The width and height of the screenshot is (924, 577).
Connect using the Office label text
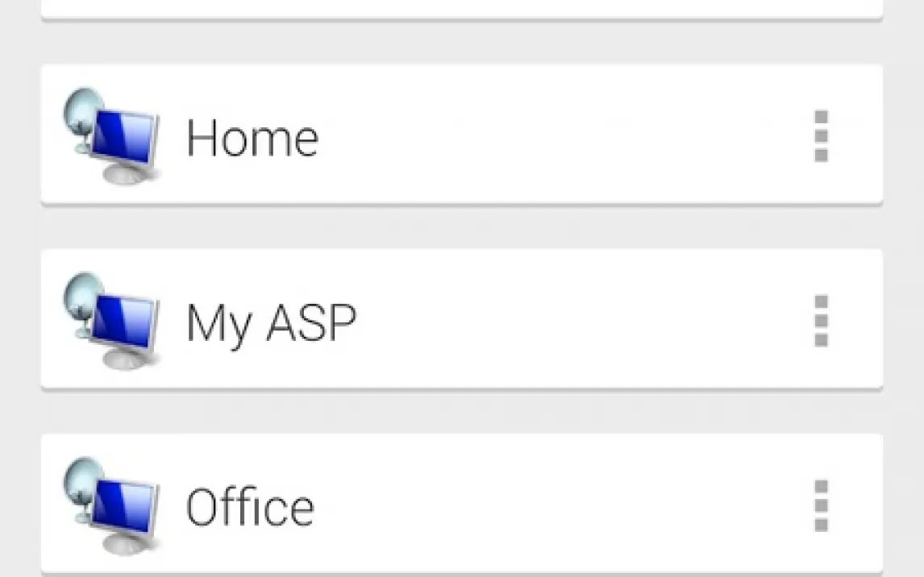point(250,506)
